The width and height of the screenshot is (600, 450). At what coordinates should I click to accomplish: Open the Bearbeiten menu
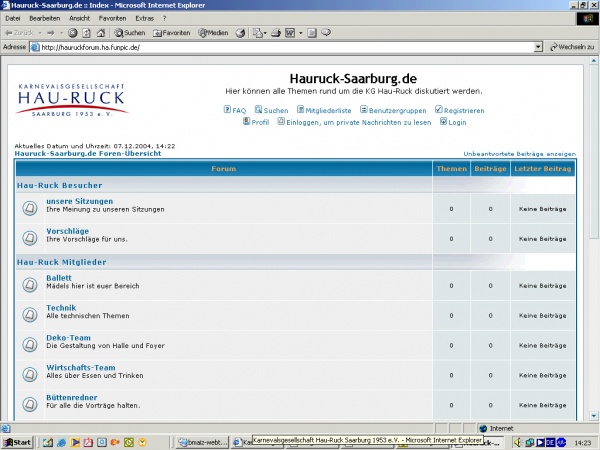tap(45, 18)
